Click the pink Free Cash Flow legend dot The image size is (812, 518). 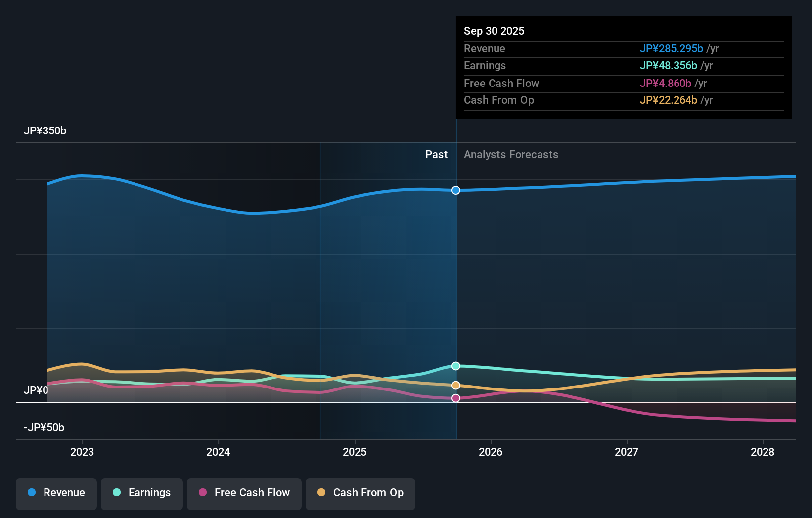pyautogui.click(x=202, y=493)
